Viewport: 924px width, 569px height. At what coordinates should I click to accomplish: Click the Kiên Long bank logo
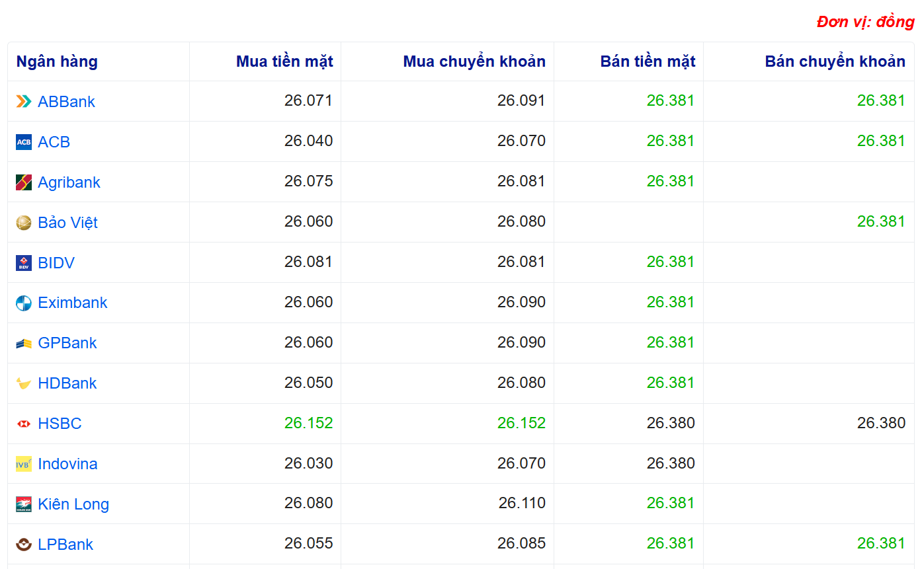(24, 504)
